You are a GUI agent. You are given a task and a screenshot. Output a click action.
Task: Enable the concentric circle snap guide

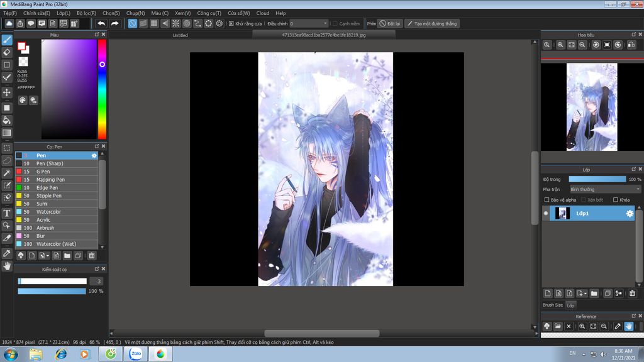187,23
